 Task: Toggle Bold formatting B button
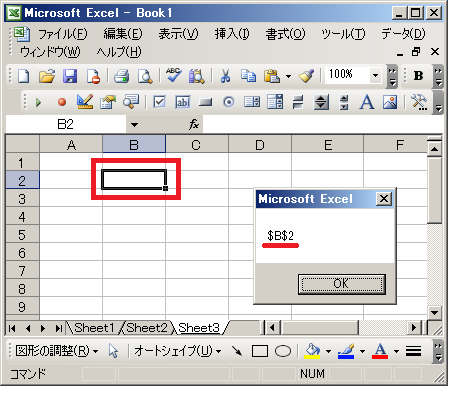(418, 76)
